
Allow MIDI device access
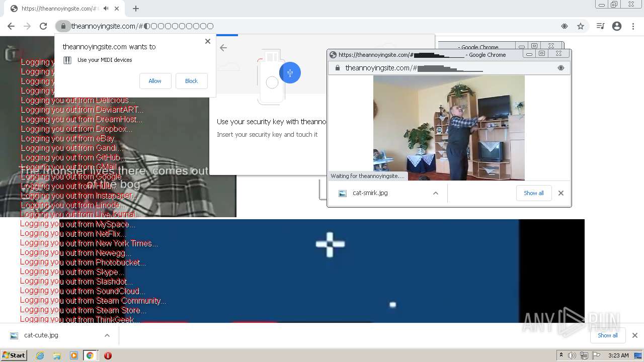point(155,81)
